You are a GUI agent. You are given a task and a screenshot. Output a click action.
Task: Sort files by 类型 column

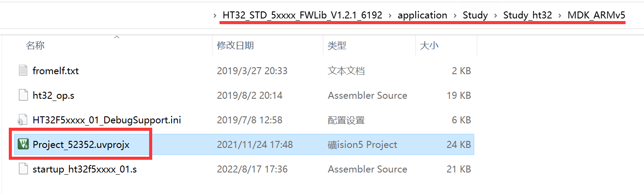[x=337, y=45]
